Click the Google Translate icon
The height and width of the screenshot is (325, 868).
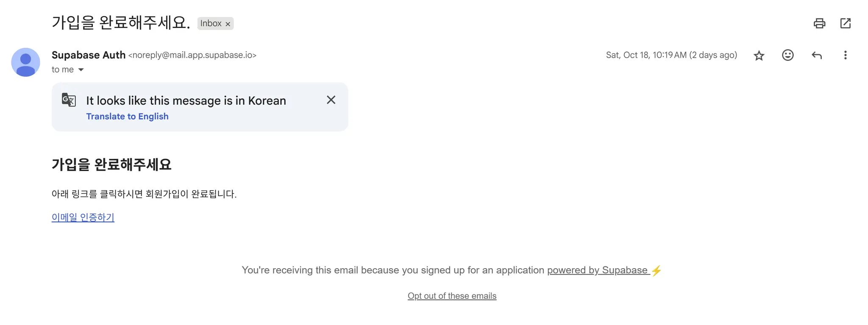[x=69, y=100]
